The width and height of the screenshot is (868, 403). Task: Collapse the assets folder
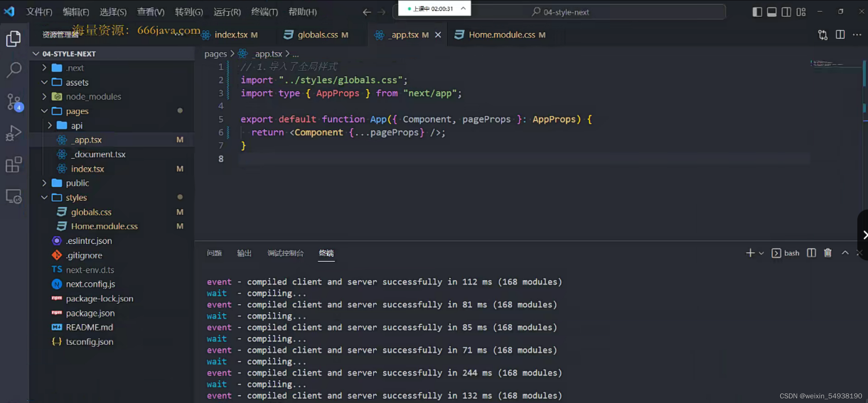112,82
